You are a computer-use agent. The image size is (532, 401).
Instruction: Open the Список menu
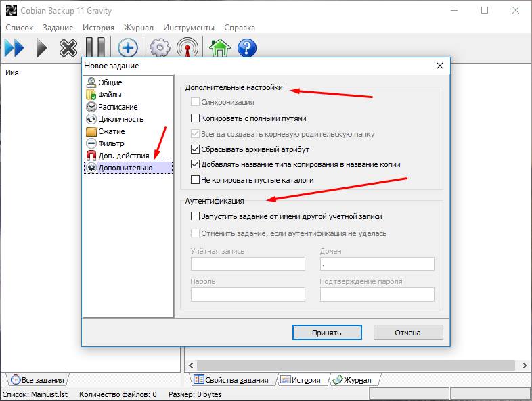pyautogui.click(x=20, y=28)
